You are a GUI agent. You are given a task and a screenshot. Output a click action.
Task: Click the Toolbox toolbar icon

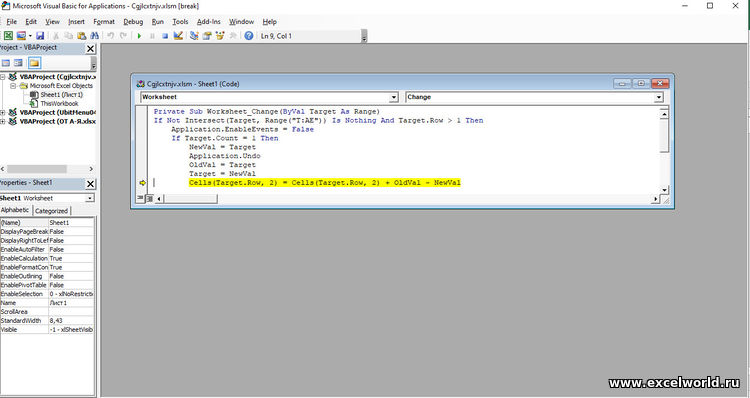[x=233, y=36]
